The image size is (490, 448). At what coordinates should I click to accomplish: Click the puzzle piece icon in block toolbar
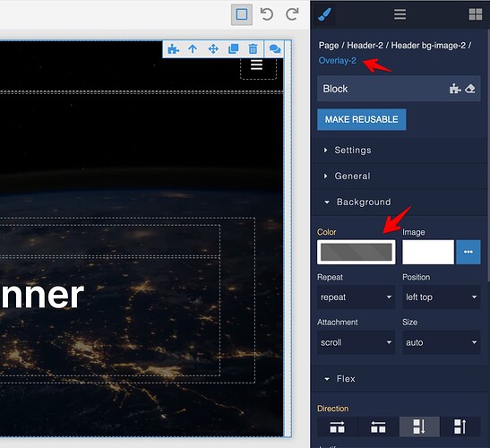coord(173,49)
